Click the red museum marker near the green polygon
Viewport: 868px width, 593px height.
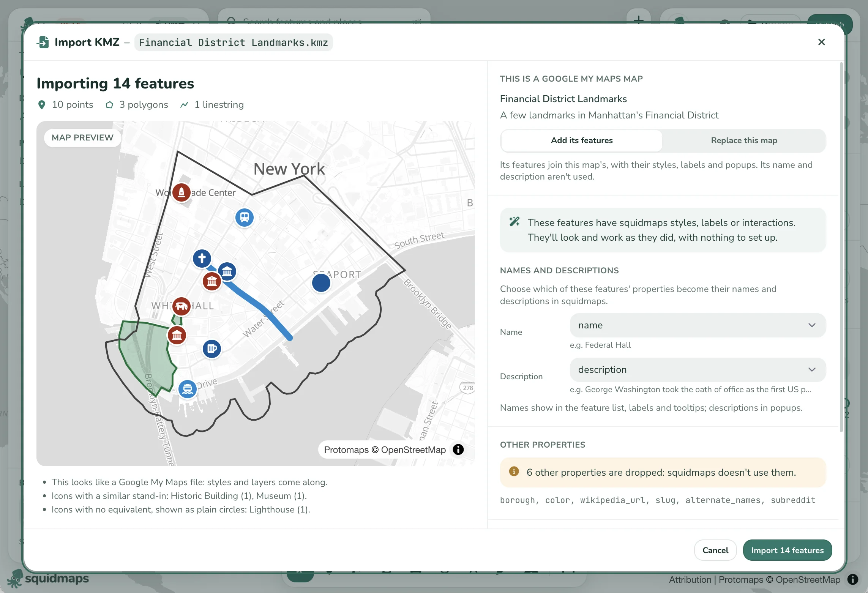point(177,335)
